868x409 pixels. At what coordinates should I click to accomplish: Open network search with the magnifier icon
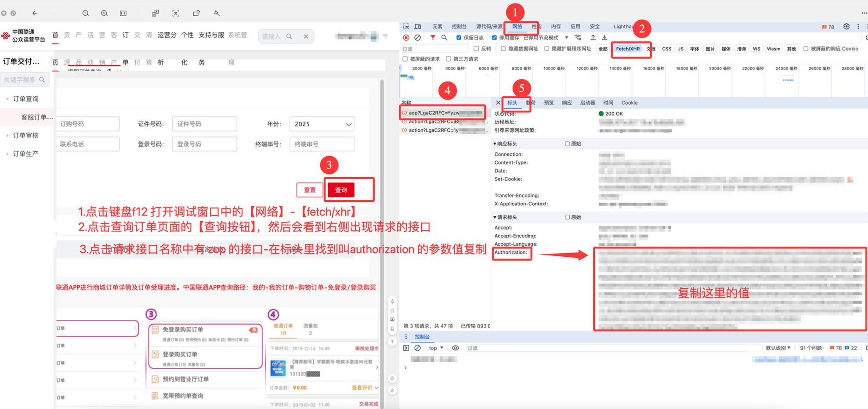tap(444, 37)
